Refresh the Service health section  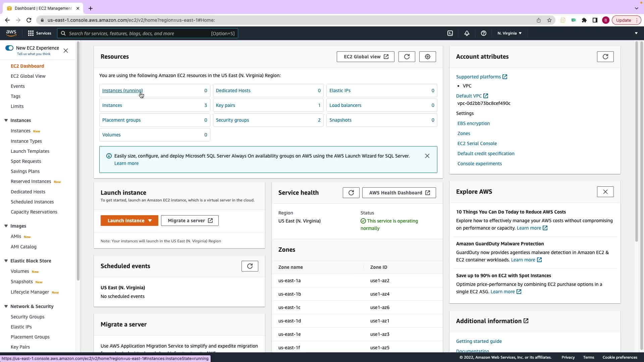tap(351, 193)
